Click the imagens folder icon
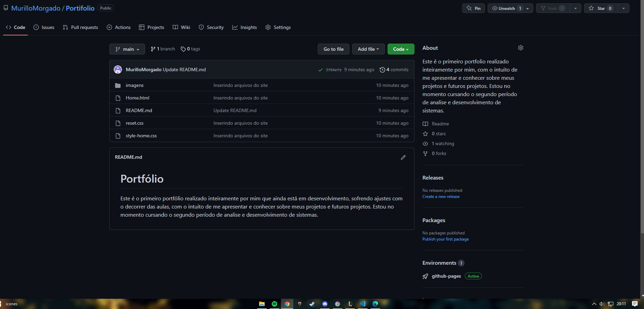This screenshot has width=644, height=309. tap(118, 86)
